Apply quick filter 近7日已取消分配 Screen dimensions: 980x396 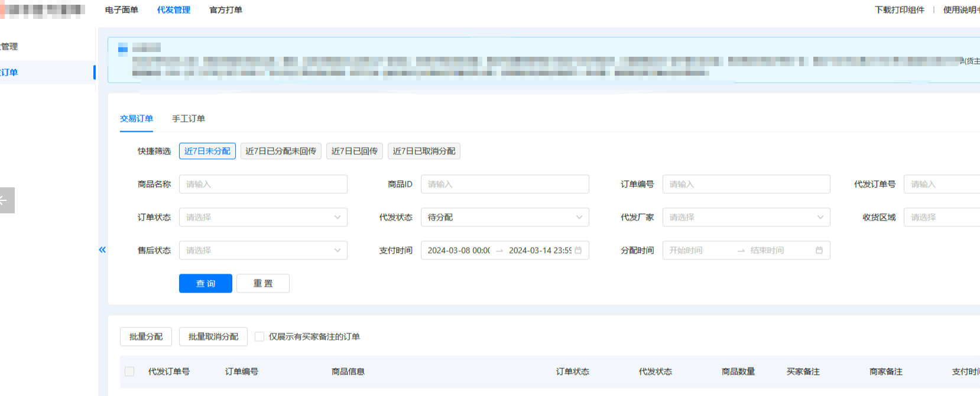click(424, 151)
